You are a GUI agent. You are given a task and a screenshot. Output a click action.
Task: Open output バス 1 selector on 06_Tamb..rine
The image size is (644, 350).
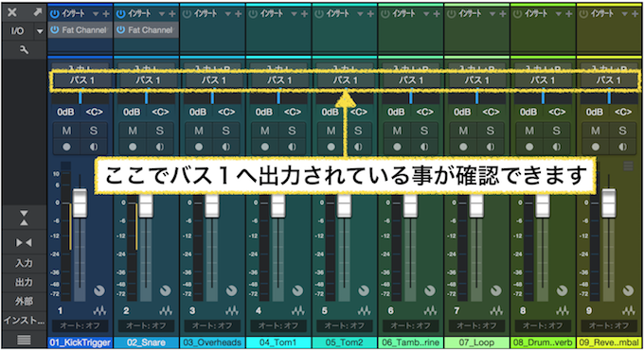[x=411, y=80]
